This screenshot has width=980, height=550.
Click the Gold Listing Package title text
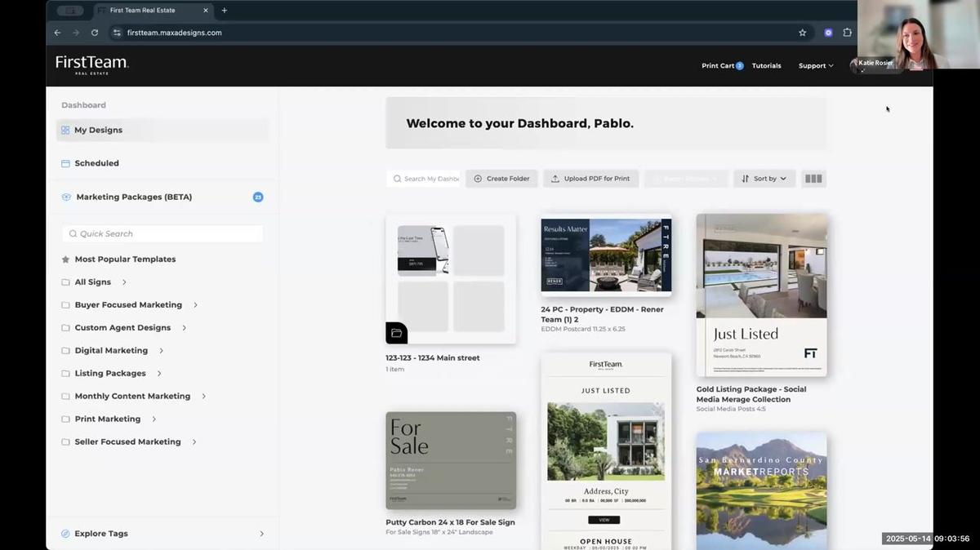pyautogui.click(x=751, y=394)
